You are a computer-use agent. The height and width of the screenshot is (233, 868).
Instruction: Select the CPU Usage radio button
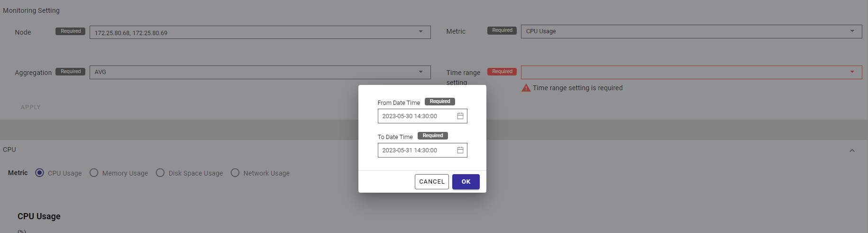[x=40, y=173]
